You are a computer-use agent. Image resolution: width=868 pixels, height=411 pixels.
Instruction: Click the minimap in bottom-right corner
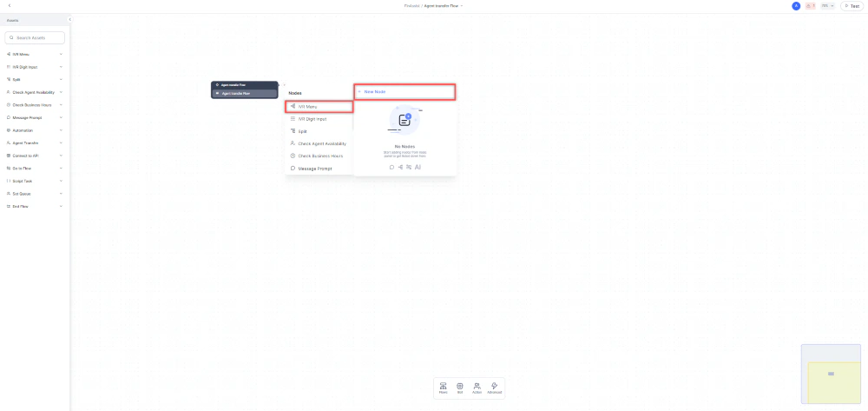point(831,375)
